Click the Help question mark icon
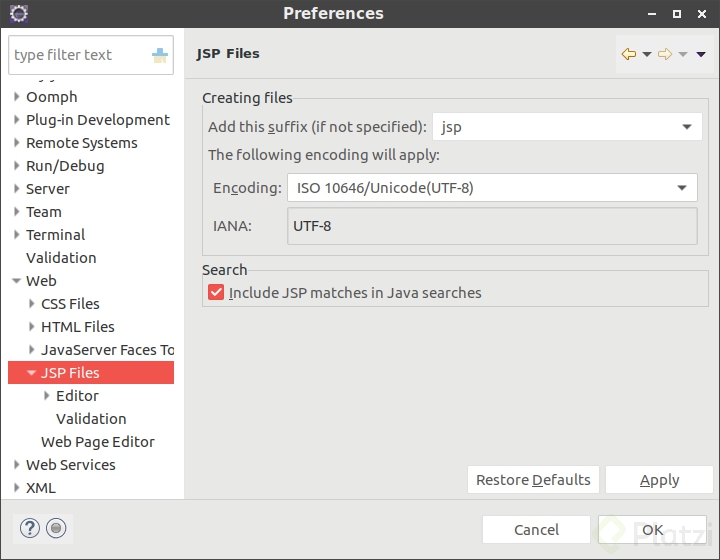 (x=30, y=529)
